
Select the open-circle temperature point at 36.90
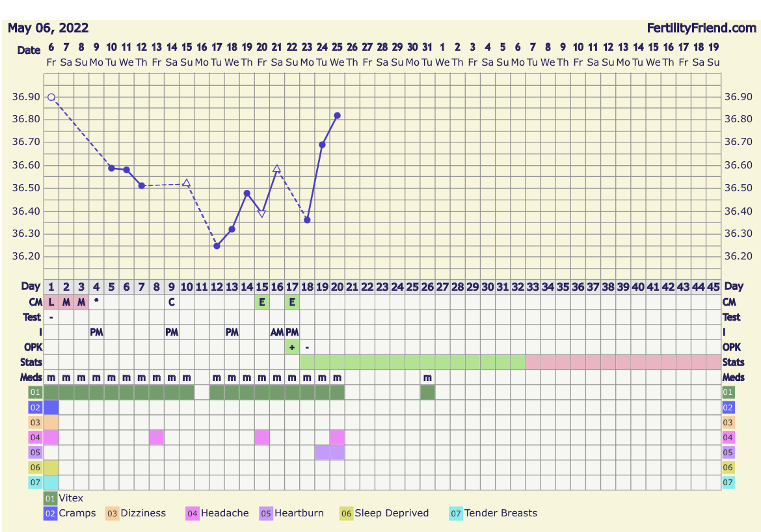pos(51,97)
